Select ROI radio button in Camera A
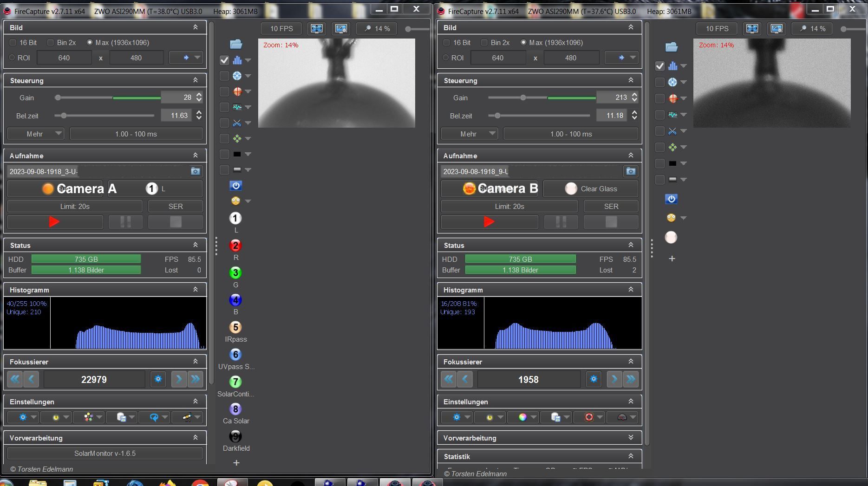Screen dimensions: 868x486 click(13, 58)
